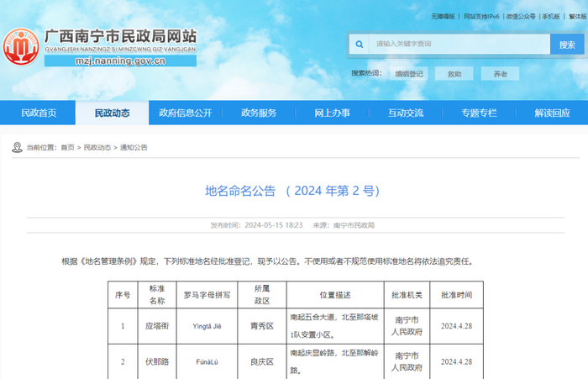The height and width of the screenshot is (379, 588).
Task: Click breadcrumb link 首页
Action: point(67,147)
